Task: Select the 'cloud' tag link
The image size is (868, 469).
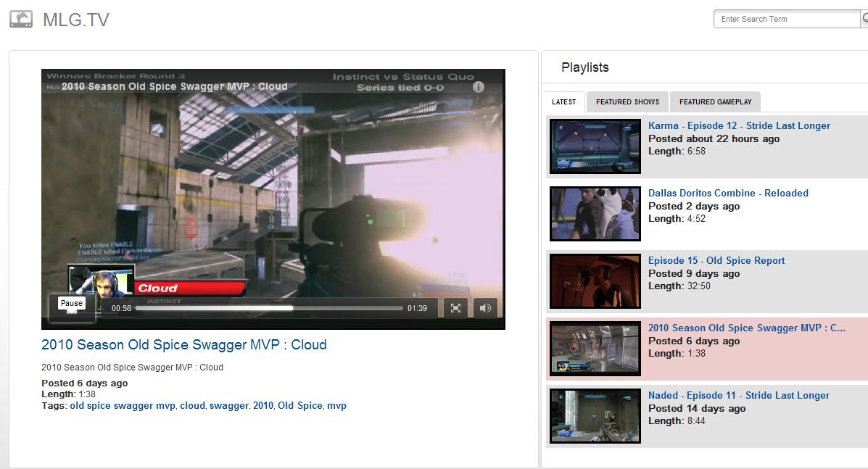Action: 193,405
